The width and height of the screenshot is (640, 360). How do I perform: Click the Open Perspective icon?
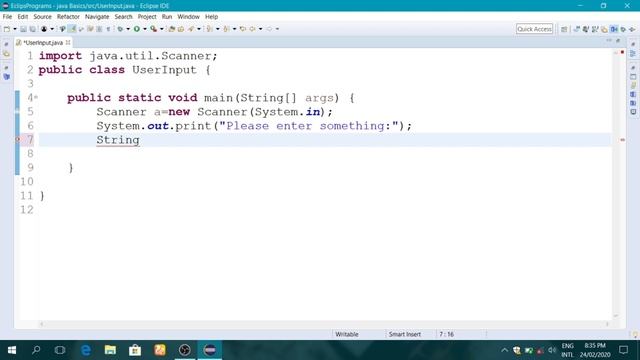[564, 29]
